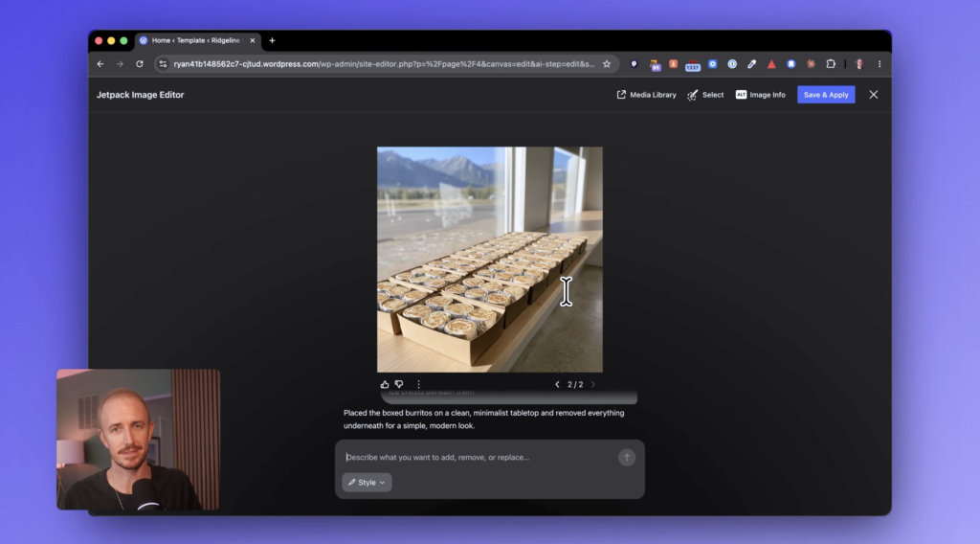Close the Jetpack Image Editor
The height and width of the screenshot is (544, 980).
click(x=873, y=95)
